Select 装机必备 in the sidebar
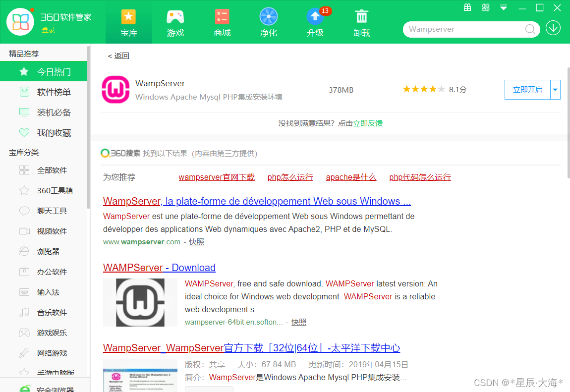The width and height of the screenshot is (570, 392). pyautogui.click(x=44, y=112)
